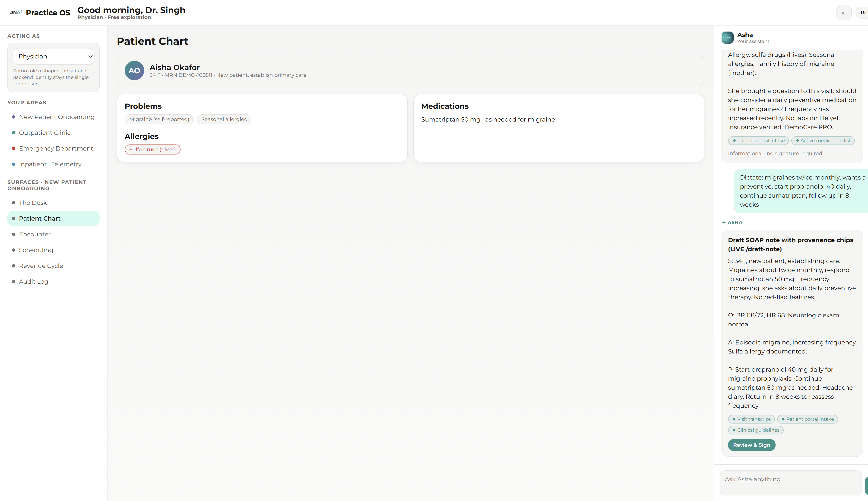
Task: Open the Physician role dropdown
Action: point(54,56)
